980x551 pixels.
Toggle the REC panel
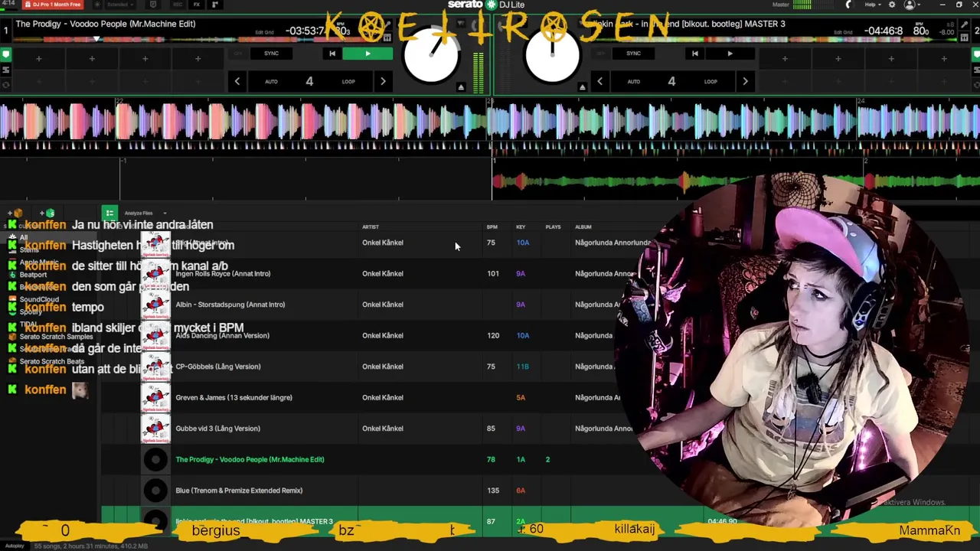tap(178, 5)
